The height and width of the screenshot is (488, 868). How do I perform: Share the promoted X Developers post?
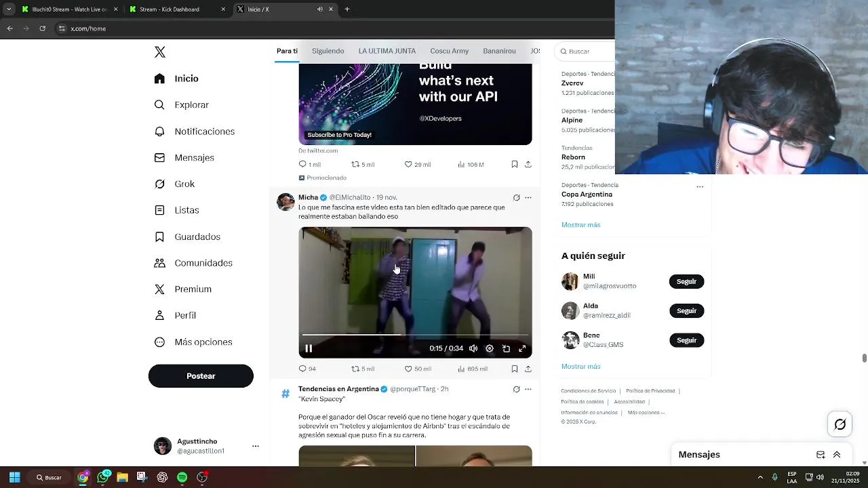[528, 164]
